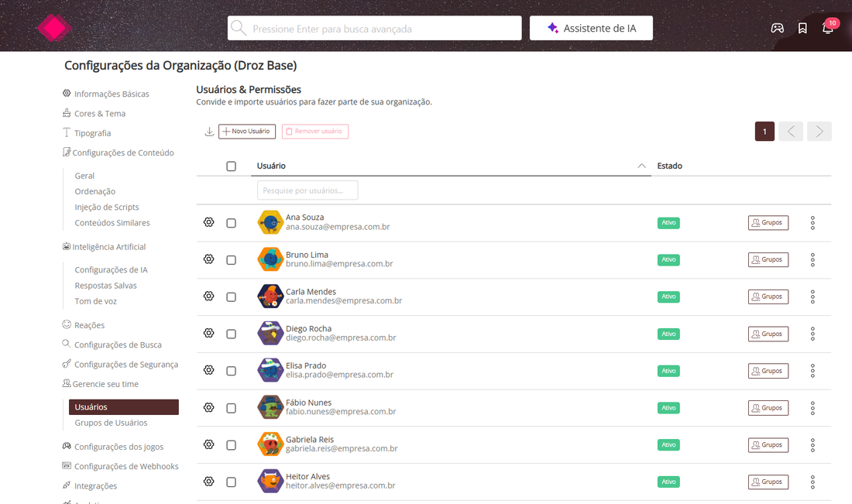Open Informações Básicas settings

112,94
